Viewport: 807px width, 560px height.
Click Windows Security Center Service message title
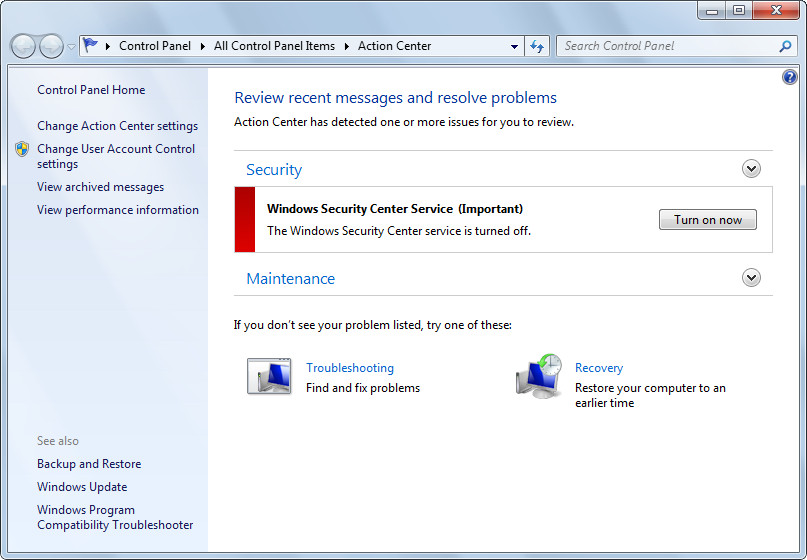point(395,209)
